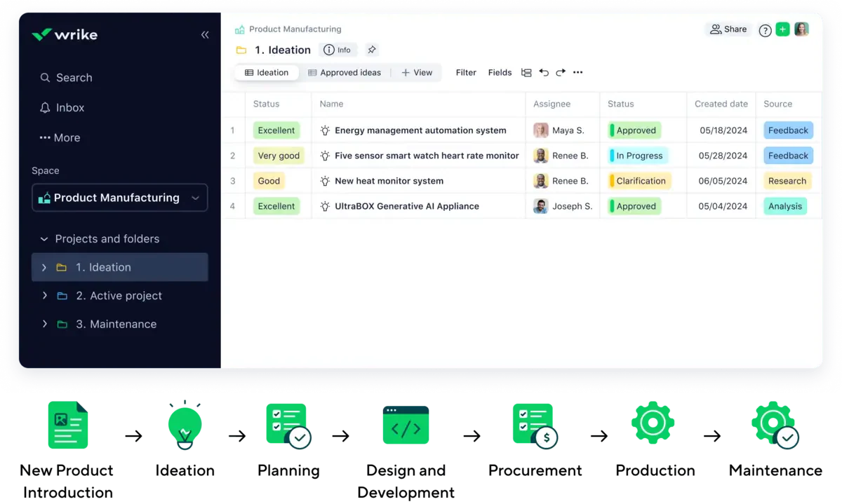Image resolution: width=842 pixels, height=504 pixels.
Task: Click the Very good status badge
Action: [279, 156]
